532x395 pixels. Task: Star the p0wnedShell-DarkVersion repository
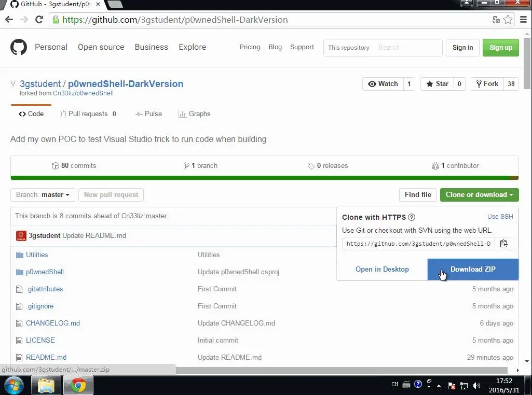coord(438,83)
